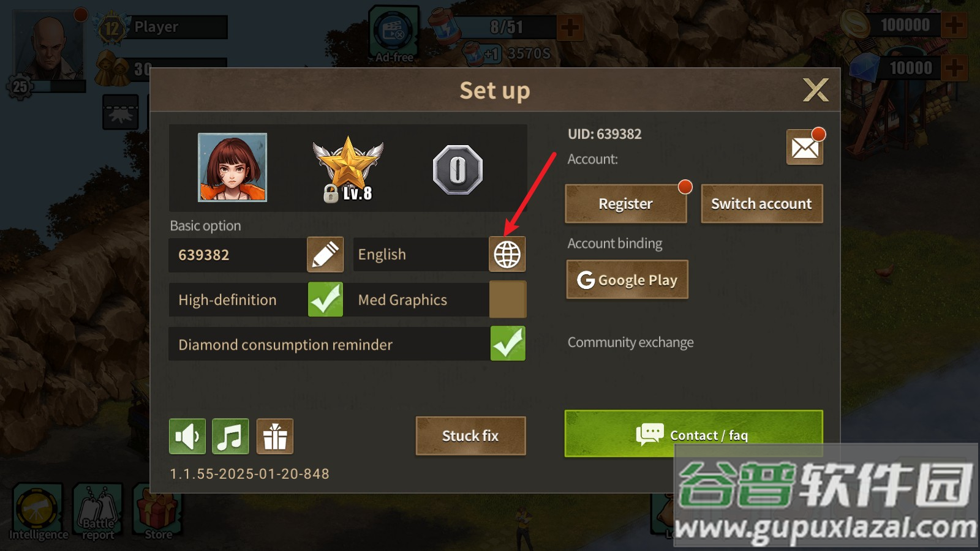Click the silver zero badge icon
980x551 pixels.
458,170
